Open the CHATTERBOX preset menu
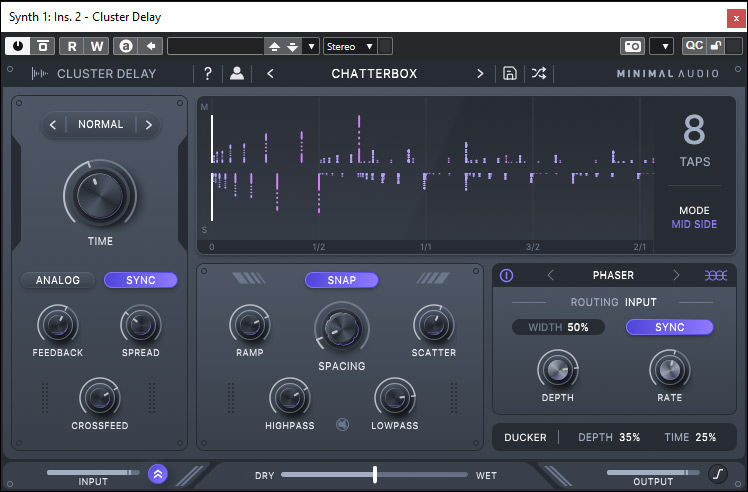Screen dimensions: 748x492 pos(374,73)
